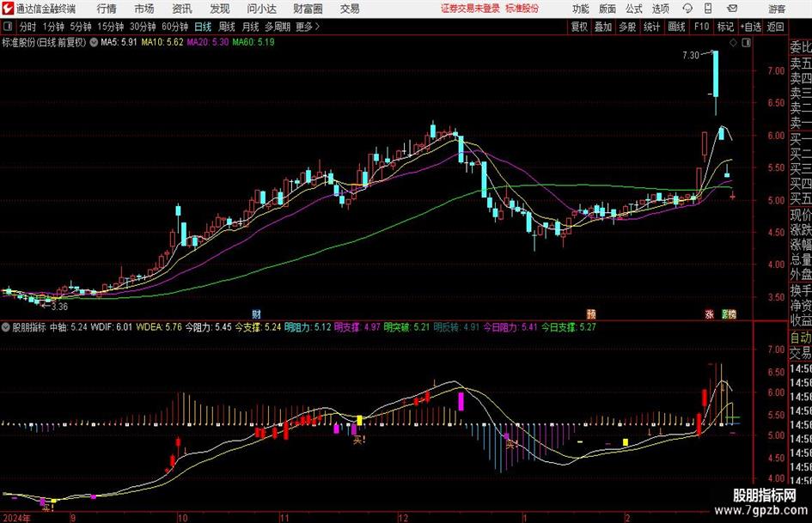812x523 pixels.
Task: Open the 财富圈 menu
Action: pyautogui.click(x=308, y=9)
